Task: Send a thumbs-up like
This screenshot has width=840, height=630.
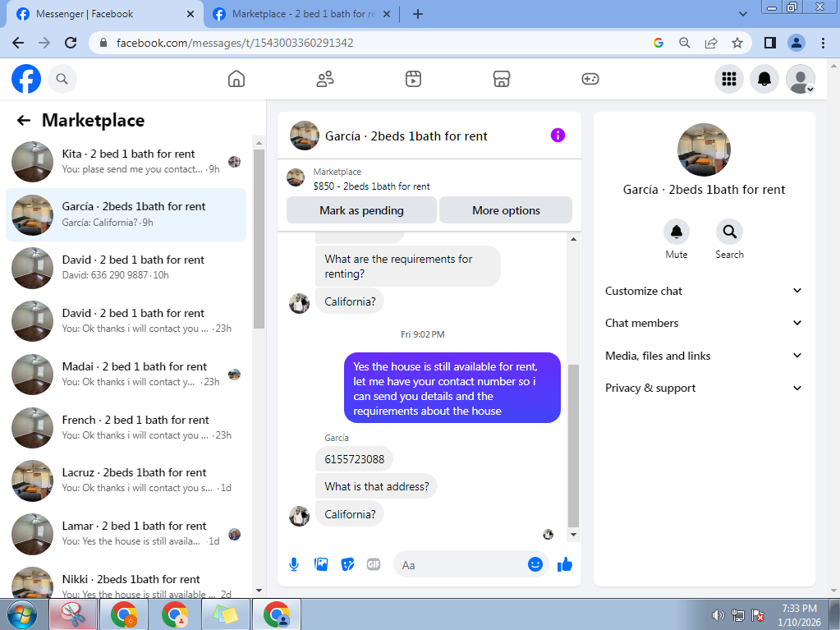Action: tap(565, 564)
